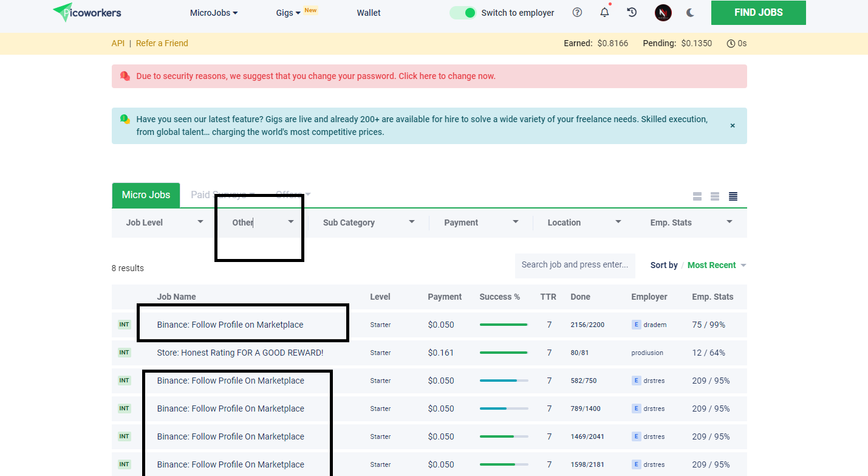Click the 1469/2041 done count
Screen dimensions: 868x476
[x=587, y=436]
